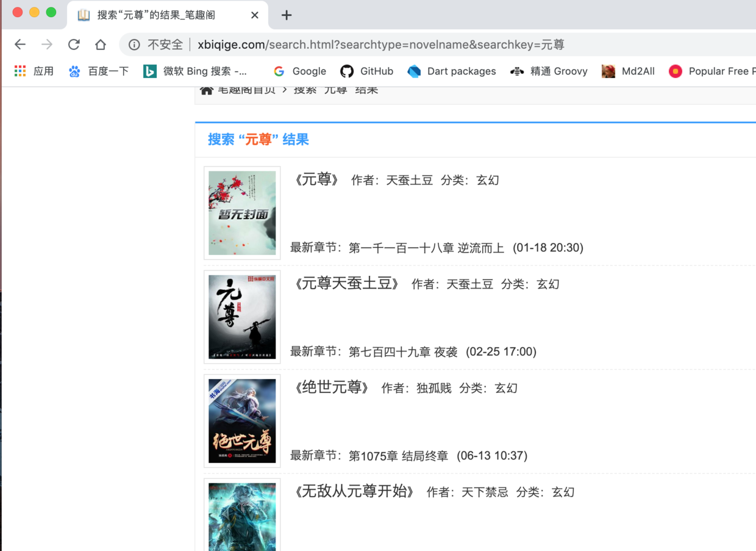Open the 应用 apps bookmark
The width and height of the screenshot is (756, 551).
34,71
